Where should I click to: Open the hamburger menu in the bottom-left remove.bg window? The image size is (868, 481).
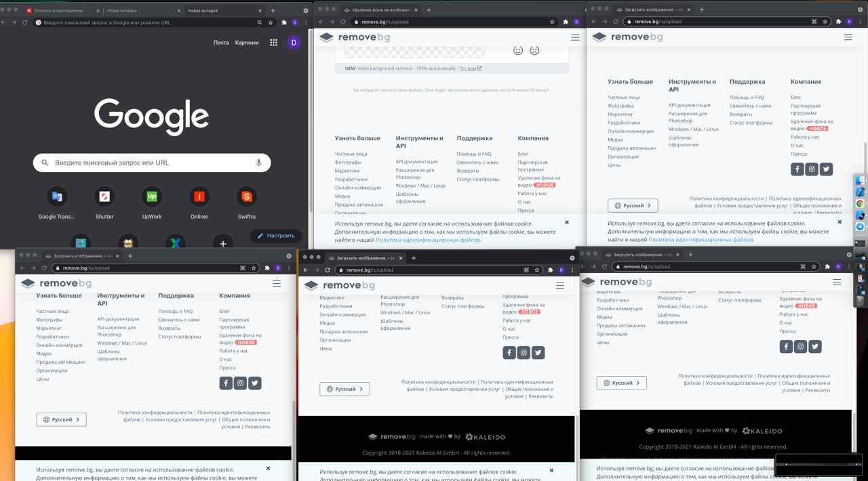277,283
